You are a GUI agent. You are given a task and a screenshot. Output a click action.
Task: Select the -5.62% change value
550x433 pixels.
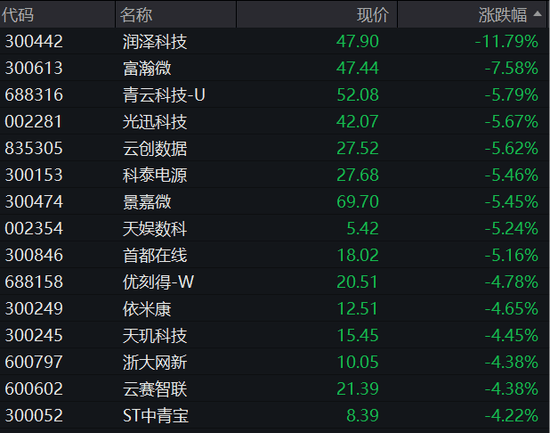pyautogui.click(x=511, y=148)
